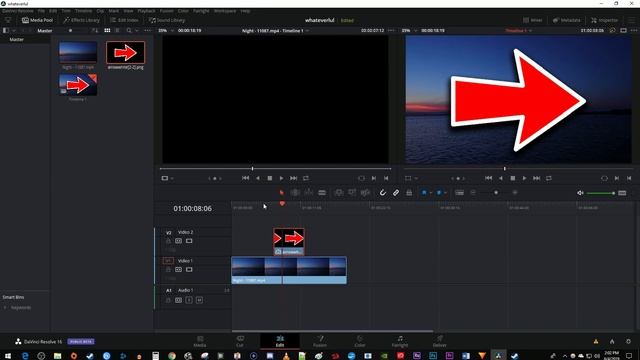Click the timeline zoom in plus button

[x=515, y=193]
